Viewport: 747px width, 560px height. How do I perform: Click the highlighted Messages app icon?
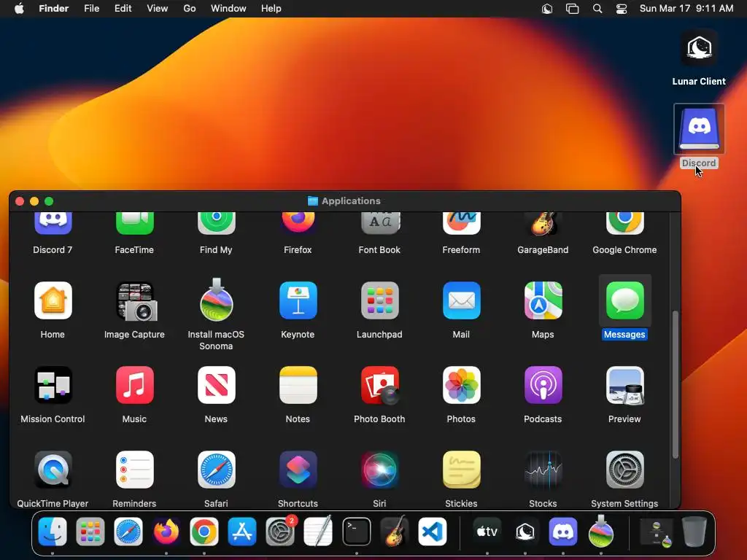pos(624,300)
